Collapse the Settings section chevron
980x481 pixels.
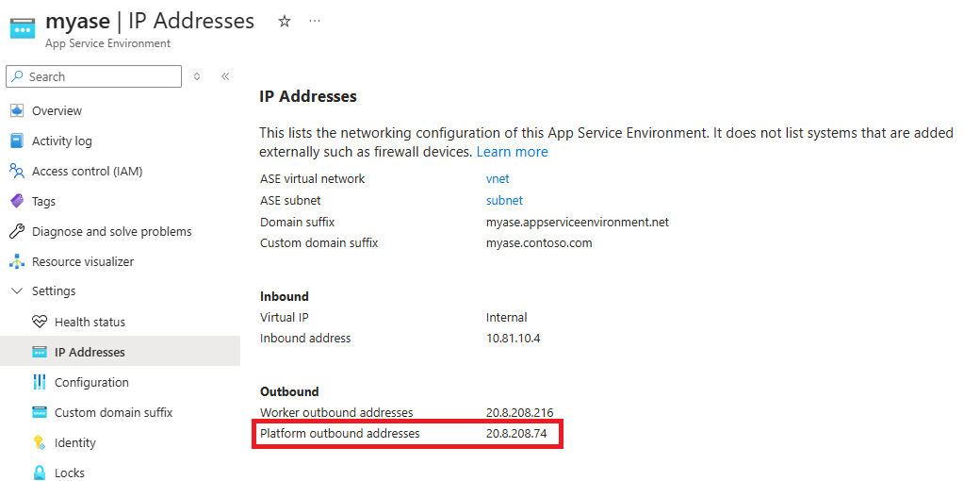tap(16, 291)
